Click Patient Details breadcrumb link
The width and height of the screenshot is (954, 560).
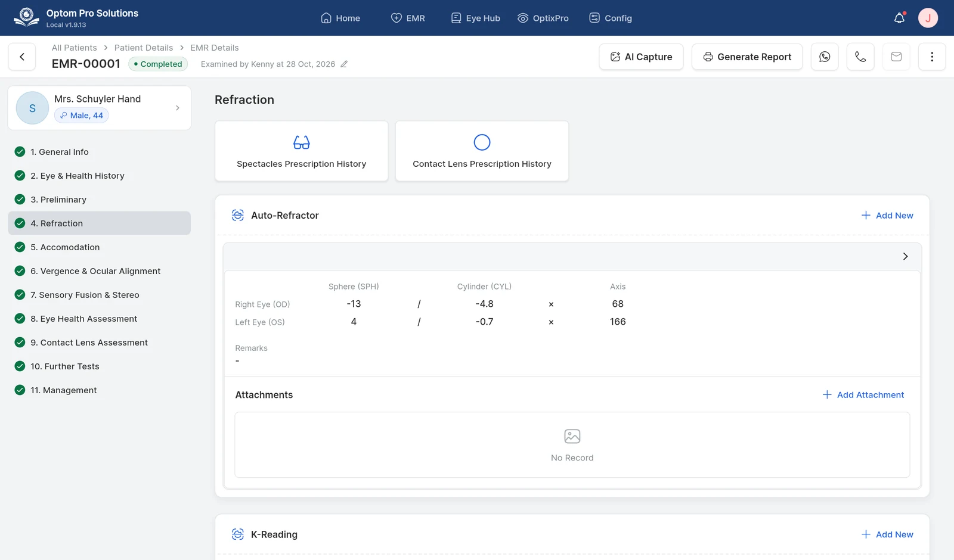144,48
